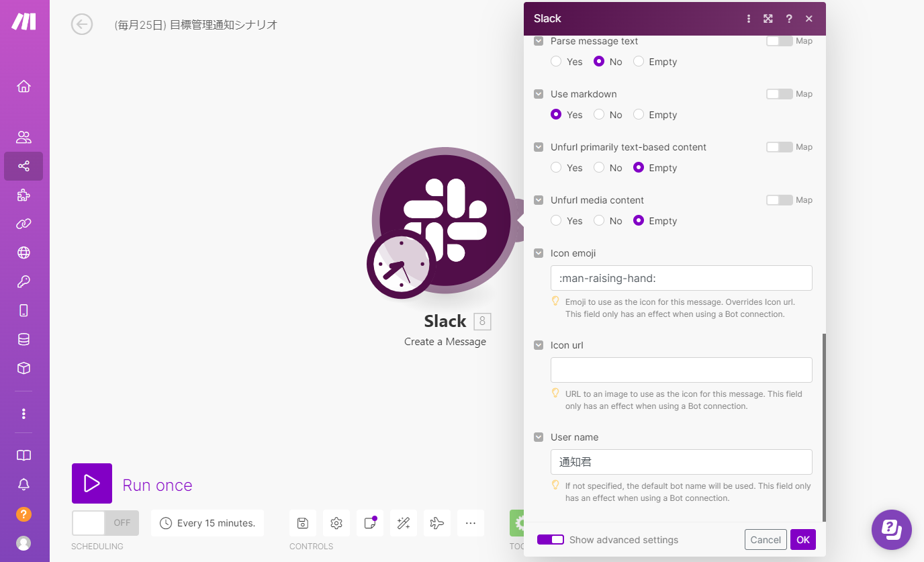Toggle checkbox beside Icon emoji
The width and height of the screenshot is (924, 562).
pyautogui.click(x=539, y=253)
